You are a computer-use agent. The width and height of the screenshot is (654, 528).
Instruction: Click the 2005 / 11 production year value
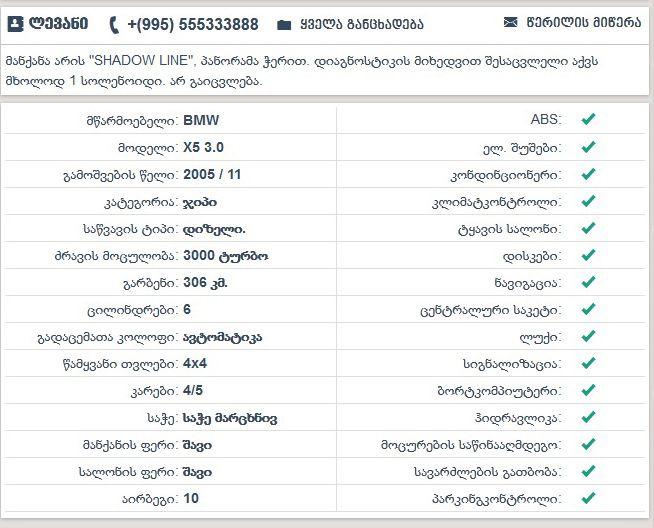point(212,174)
